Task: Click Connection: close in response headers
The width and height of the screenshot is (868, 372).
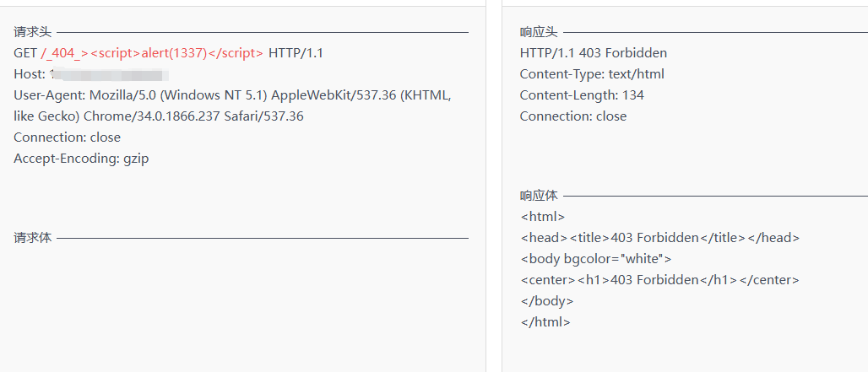Action: point(573,116)
